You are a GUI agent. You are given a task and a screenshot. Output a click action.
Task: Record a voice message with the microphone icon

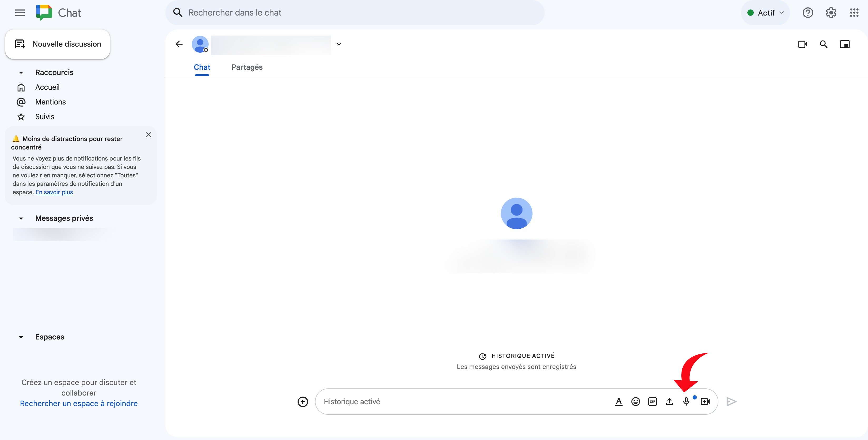686,401
